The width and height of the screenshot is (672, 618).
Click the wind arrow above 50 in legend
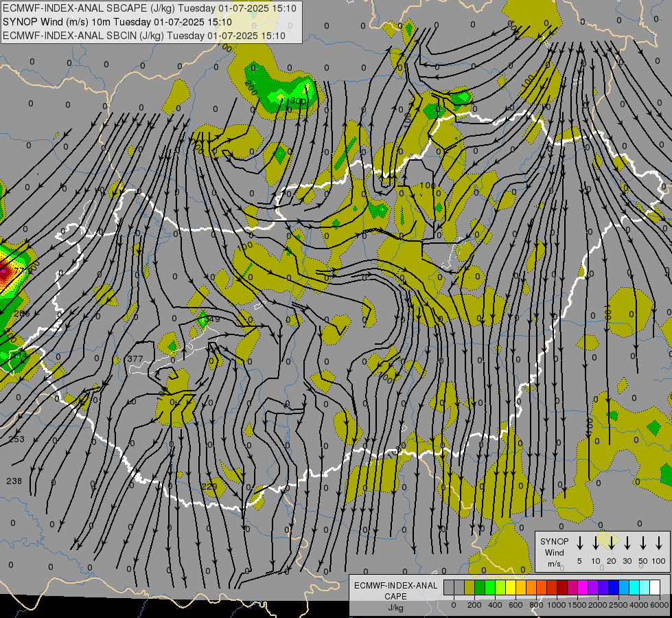coord(643,543)
